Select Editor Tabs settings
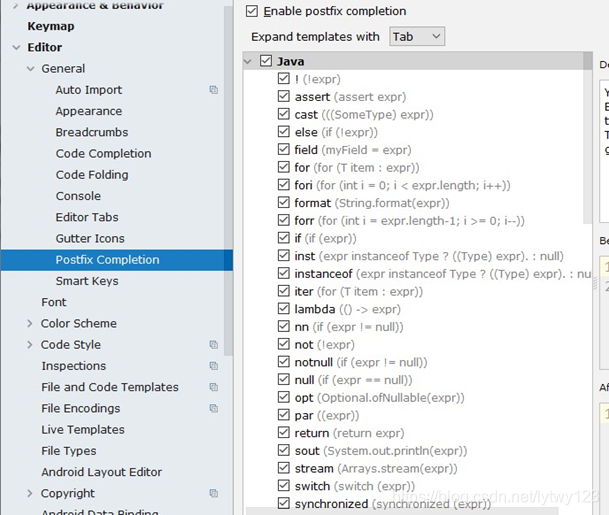609x515 pixels. click(87, 217)
